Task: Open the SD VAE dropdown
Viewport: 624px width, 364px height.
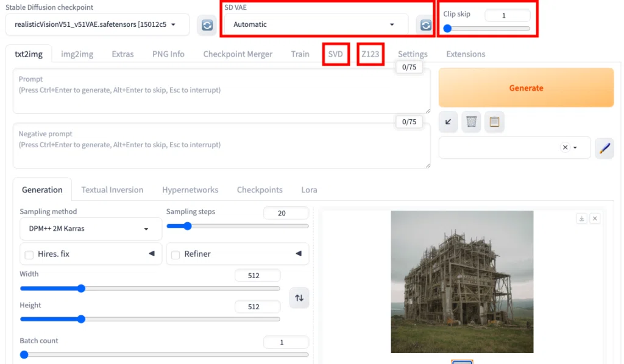Action: [316, 24]
